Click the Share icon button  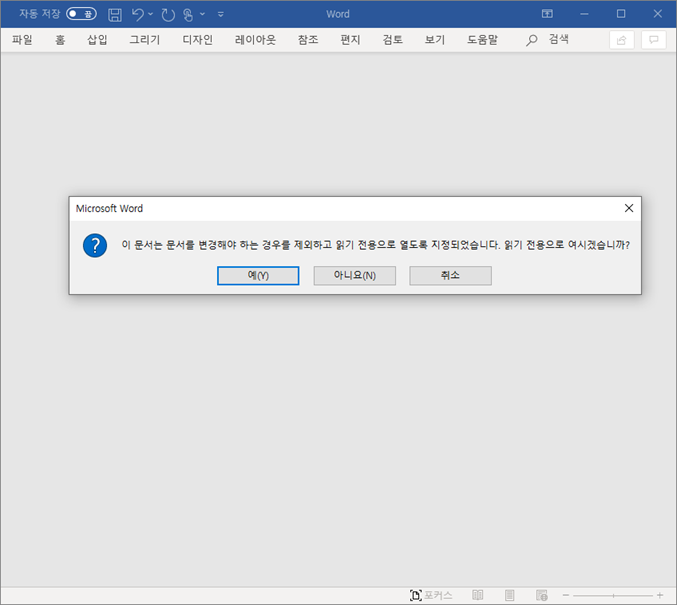coord(621,40)
